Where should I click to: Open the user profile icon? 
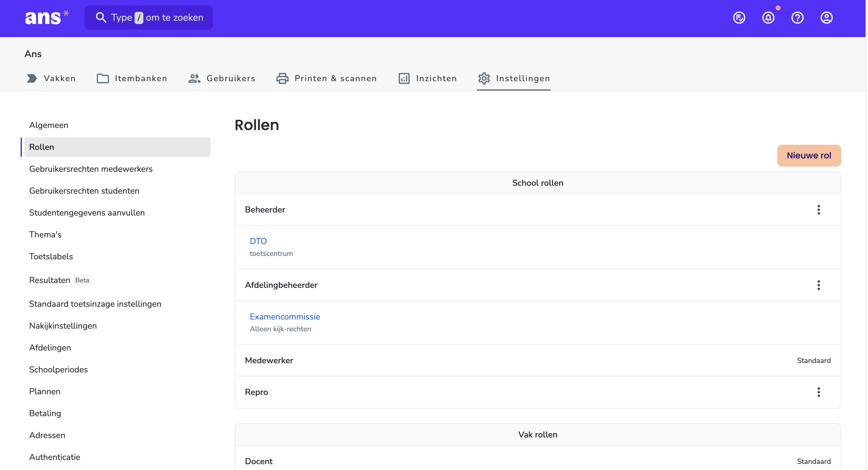[x=826, y=18]
